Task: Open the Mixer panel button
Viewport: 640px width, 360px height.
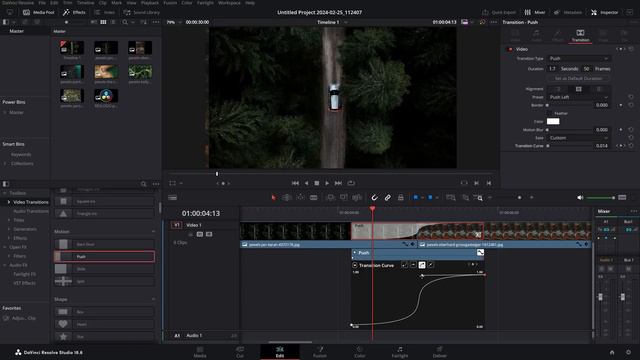Action: (535, 12)
